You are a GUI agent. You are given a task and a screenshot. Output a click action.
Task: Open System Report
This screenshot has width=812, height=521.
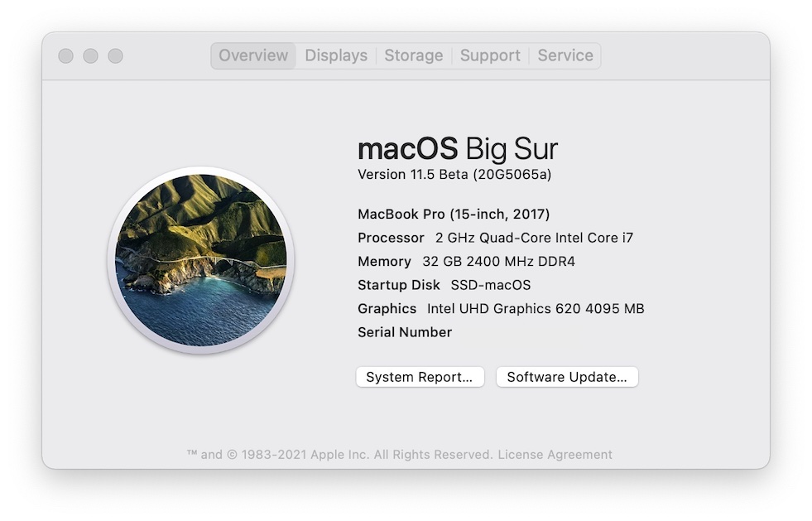tap(420, 377)
